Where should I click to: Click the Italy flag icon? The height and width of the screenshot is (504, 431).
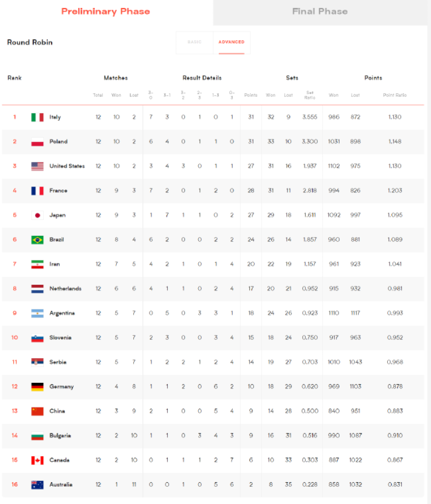37,117
